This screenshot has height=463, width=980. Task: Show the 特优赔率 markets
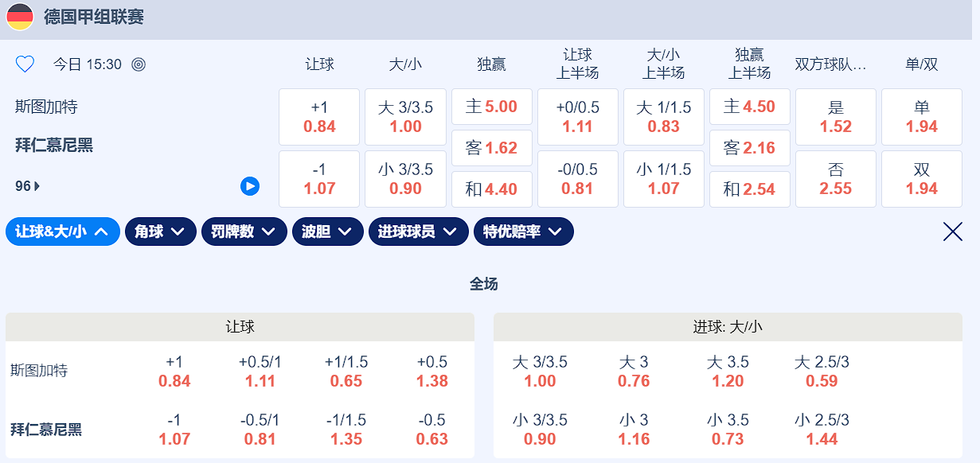pyautogui.click(x=523, y=231)
